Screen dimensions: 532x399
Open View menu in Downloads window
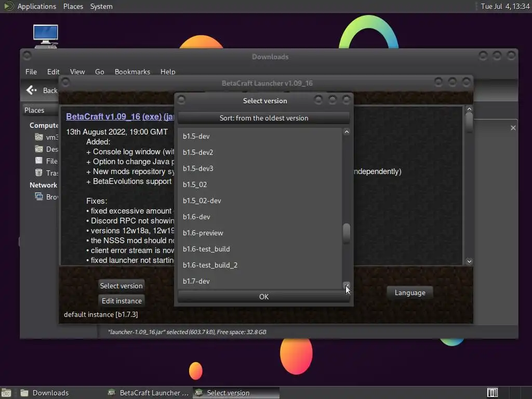tap(77, 72)
